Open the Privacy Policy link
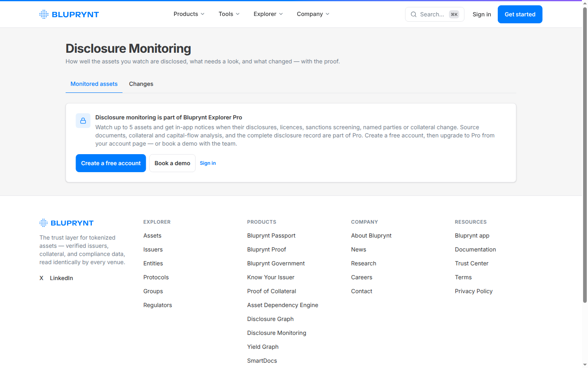The width and height of the screenshot is (588, 368). pos(474,291)
